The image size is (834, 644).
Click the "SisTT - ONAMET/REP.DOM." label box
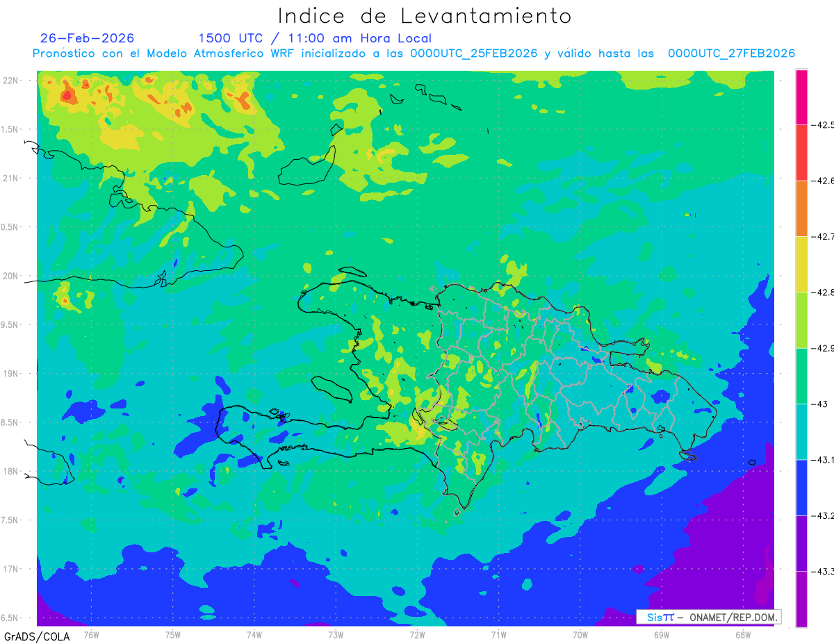click(709, 617)
